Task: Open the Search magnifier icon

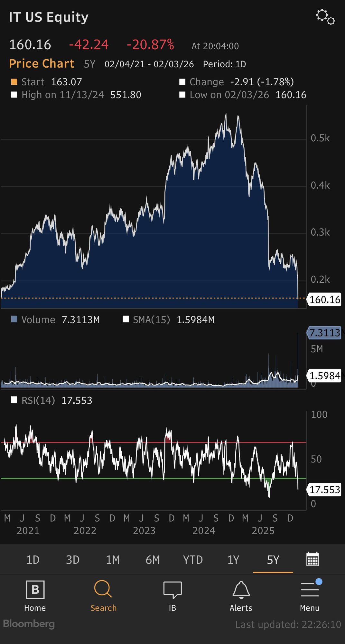Action: (103, 589)
